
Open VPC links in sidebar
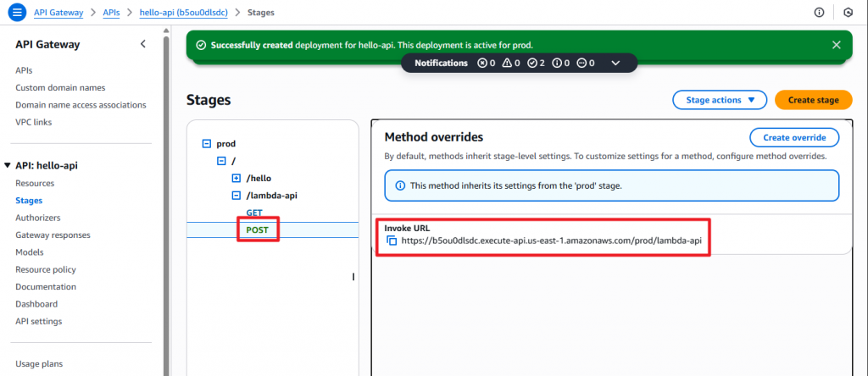point(34,122)
